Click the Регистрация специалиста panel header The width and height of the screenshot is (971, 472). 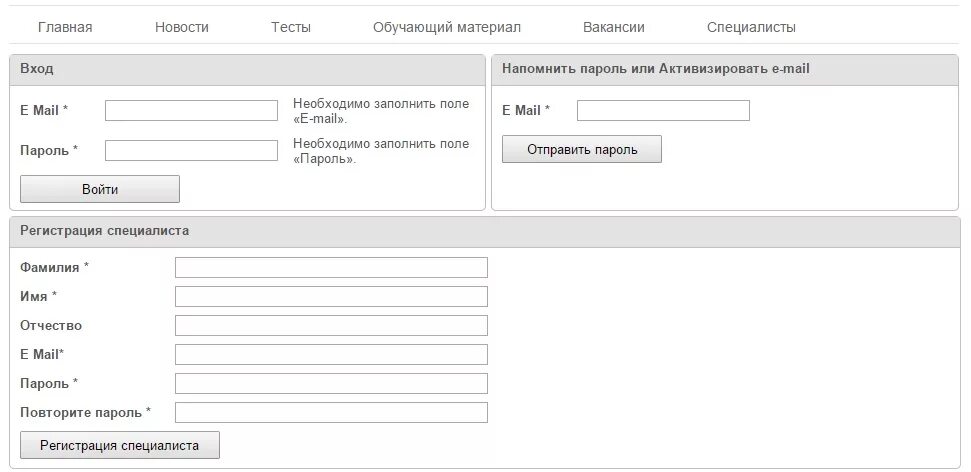pyautogui.click(x=485, y=232)
